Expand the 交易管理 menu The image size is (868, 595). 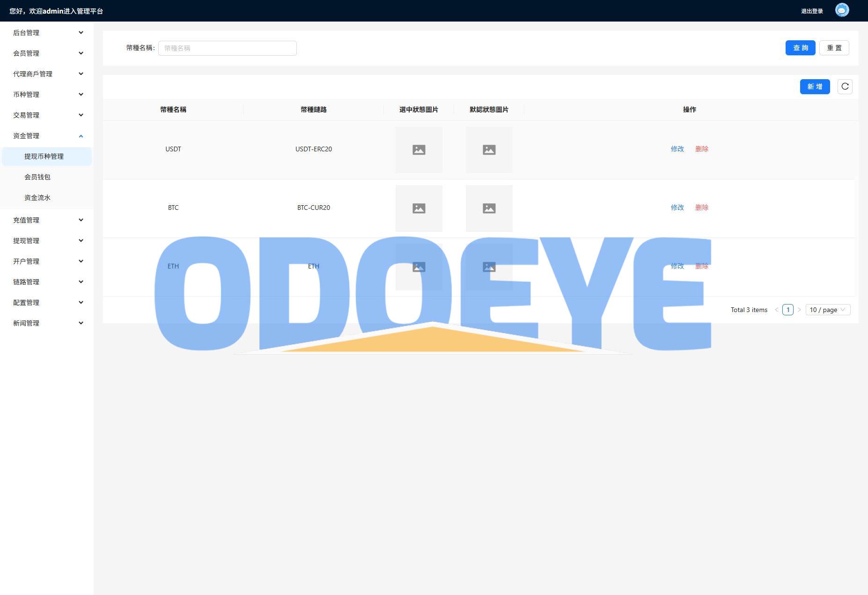47,115
